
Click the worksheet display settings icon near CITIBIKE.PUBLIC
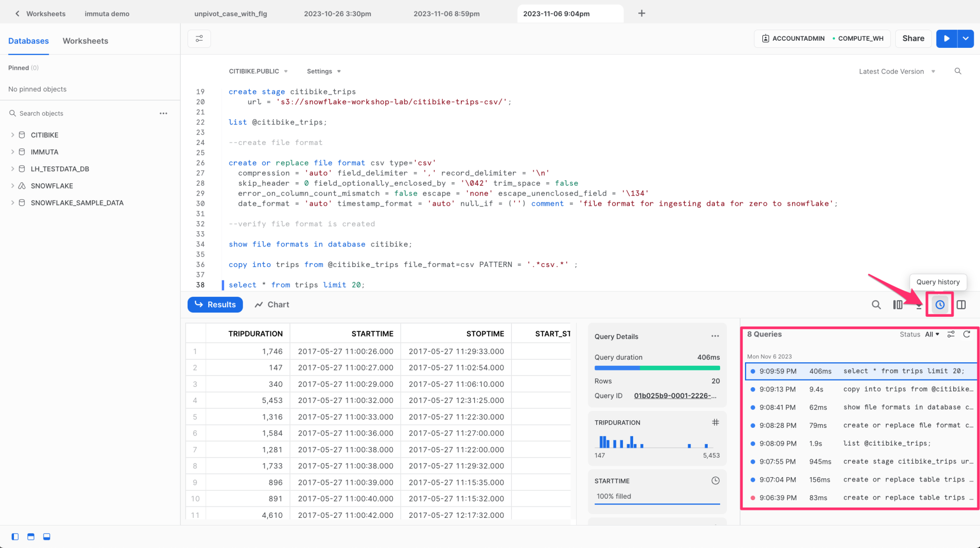(x=199, y=38)
